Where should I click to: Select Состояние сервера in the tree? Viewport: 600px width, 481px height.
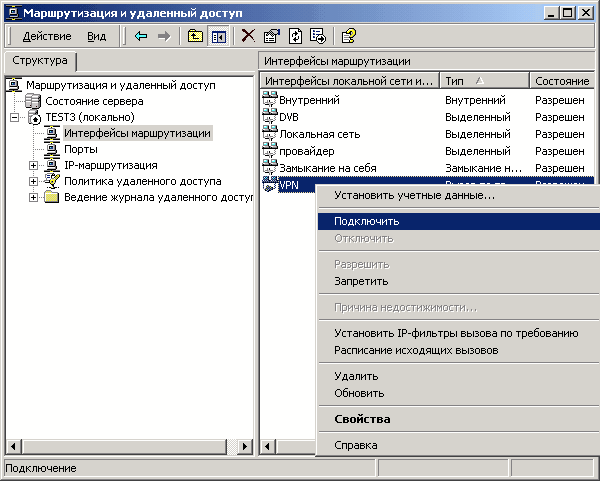pyautogui.click(x=93, y=101)
